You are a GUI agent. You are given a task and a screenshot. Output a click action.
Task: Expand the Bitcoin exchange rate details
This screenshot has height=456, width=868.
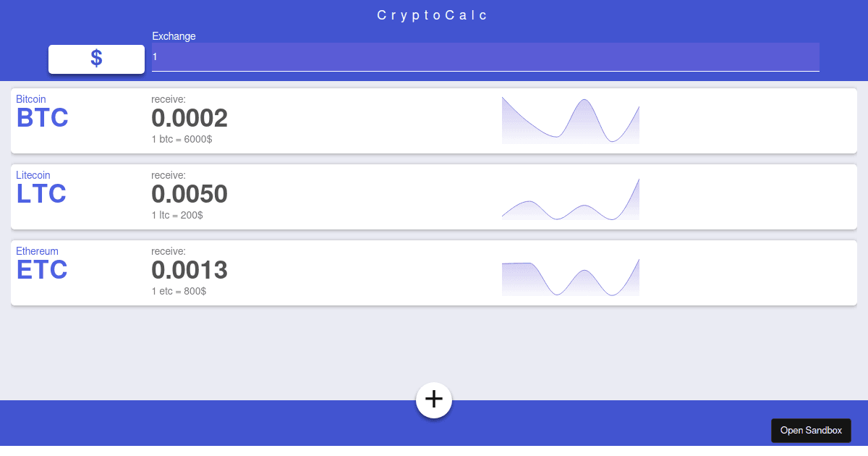pos(182,139)
